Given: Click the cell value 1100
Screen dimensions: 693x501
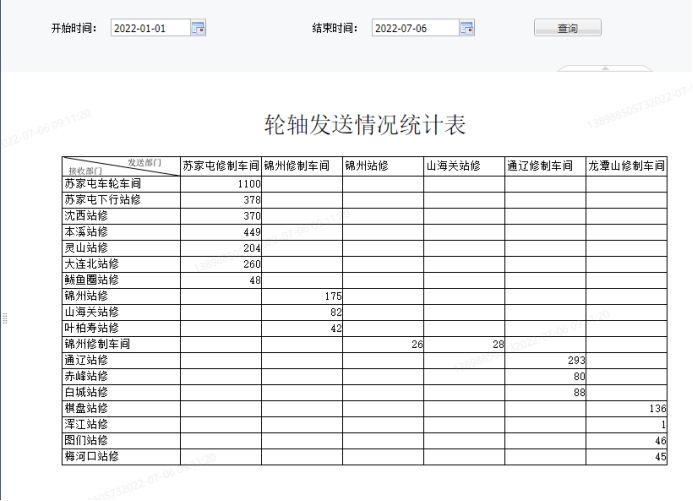Looking at the screenshot, I should [249, 184].
